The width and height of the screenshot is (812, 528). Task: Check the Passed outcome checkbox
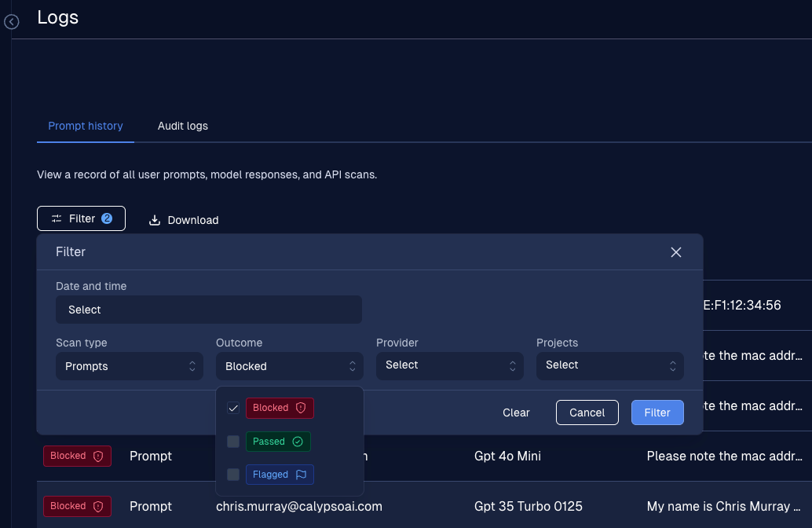[233, 442]
